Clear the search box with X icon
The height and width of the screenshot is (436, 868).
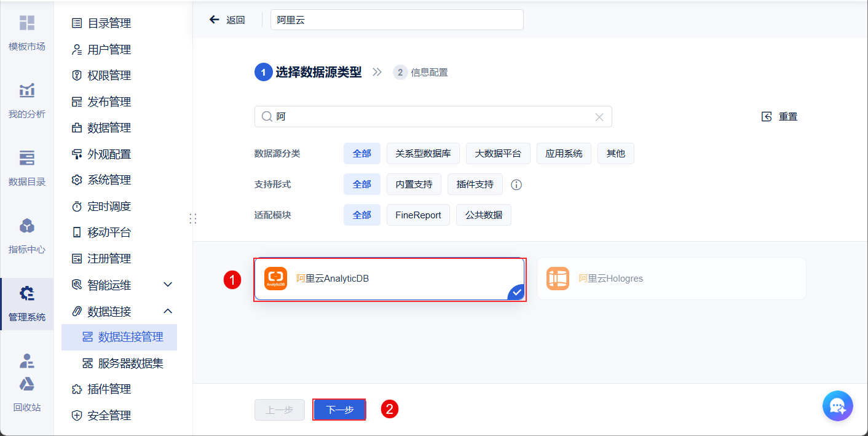click(x=599, y=117)
